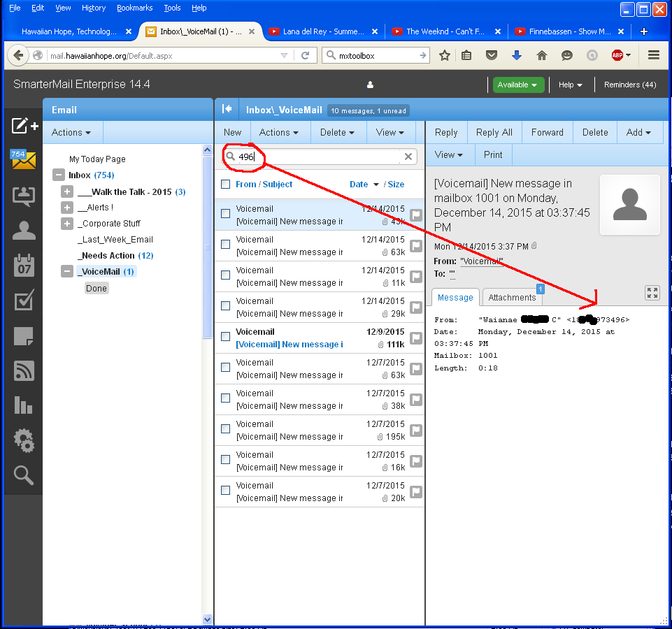Click folder tree scrollbar down arrow
Image resolution: width=672 pixels, height=629 pixels.
point(207,619)
